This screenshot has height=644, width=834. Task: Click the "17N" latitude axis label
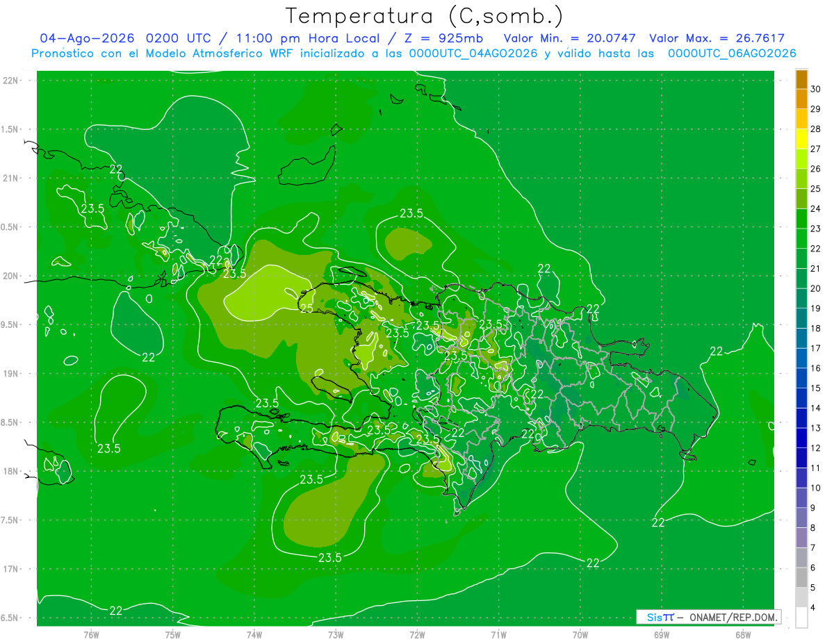click(x=10, y=569)
